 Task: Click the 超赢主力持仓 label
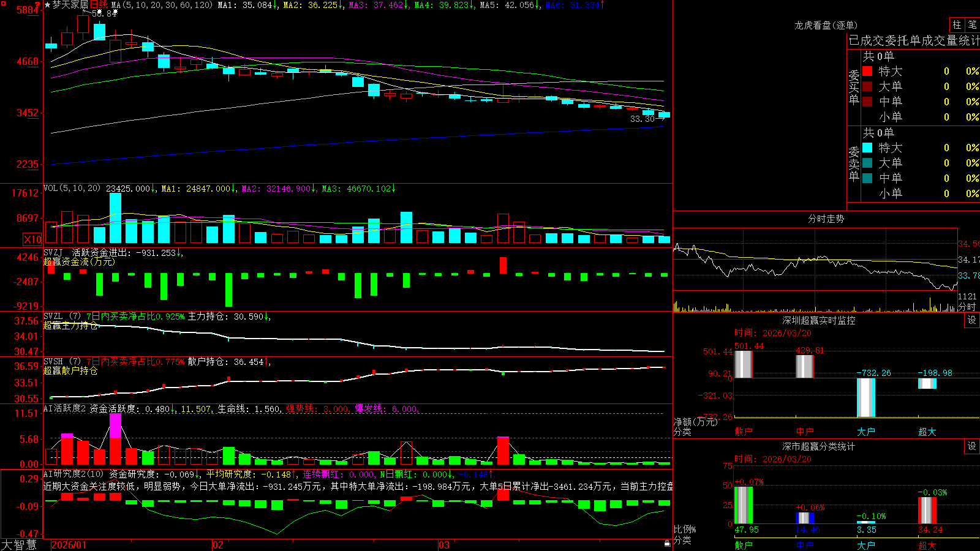(x=70, y=326)
